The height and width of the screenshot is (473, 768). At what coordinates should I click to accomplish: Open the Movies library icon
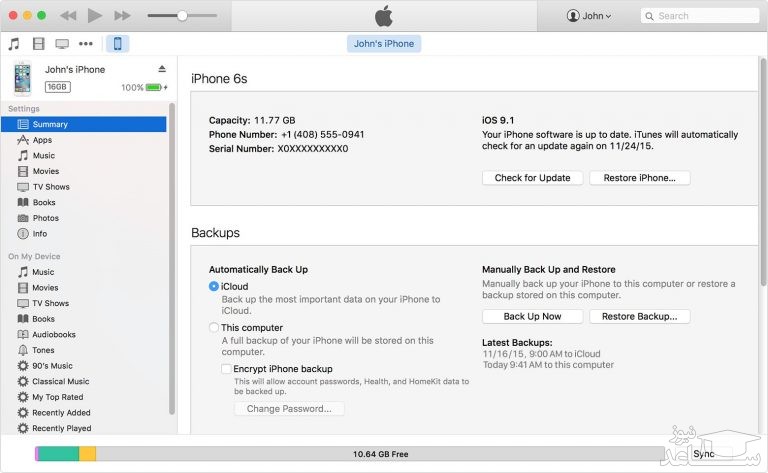click(38, 44)
